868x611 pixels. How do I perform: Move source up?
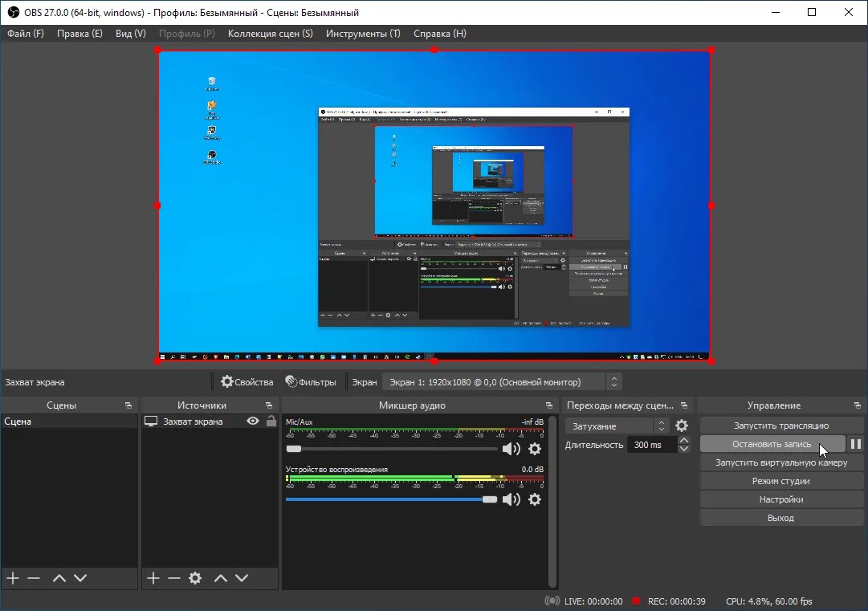pos(221,578)
